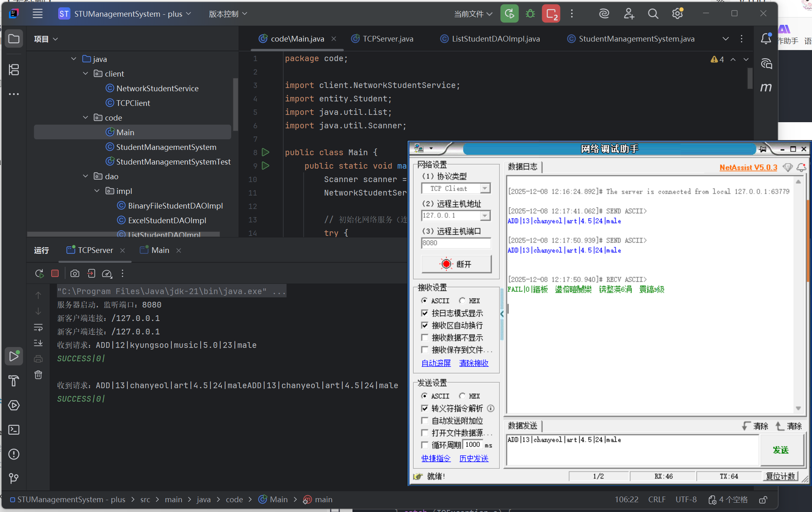The image size is (812, 512).
Task: Click the 清除接收 link
Action: [473, 363]
